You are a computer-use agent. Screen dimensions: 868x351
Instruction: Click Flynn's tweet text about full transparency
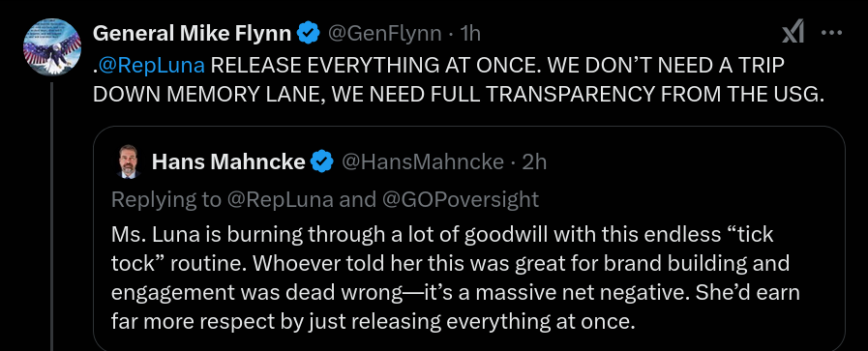point(459,79)
